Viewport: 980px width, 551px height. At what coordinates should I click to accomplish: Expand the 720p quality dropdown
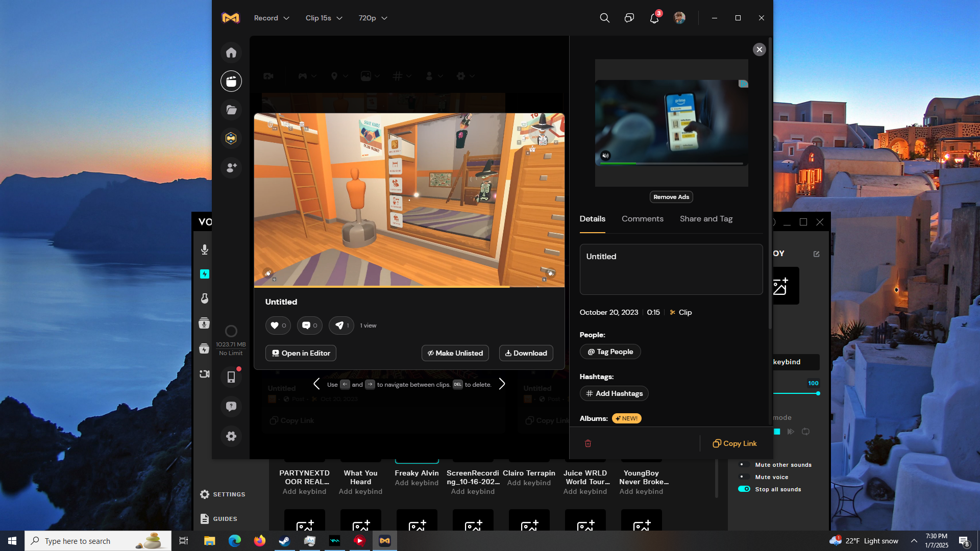[x=373, y=18]
